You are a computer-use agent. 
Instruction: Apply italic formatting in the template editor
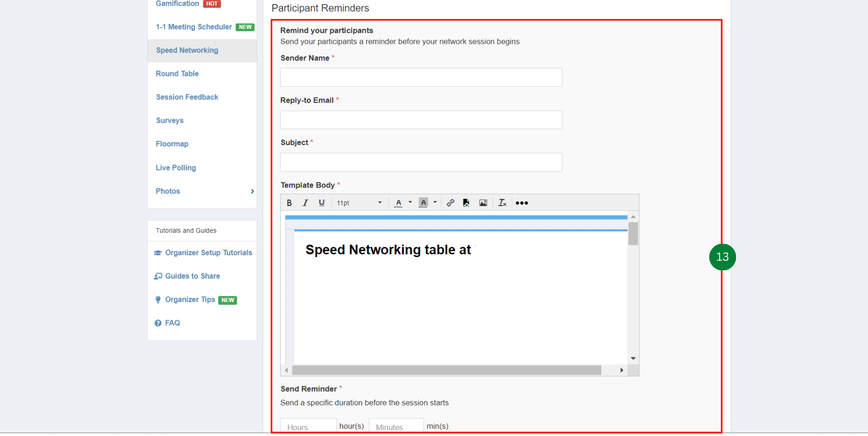pyautogui.click(x=305, y=203)
